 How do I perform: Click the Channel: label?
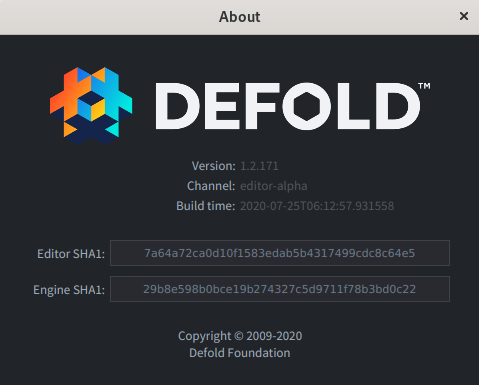[x=211, y=186]
